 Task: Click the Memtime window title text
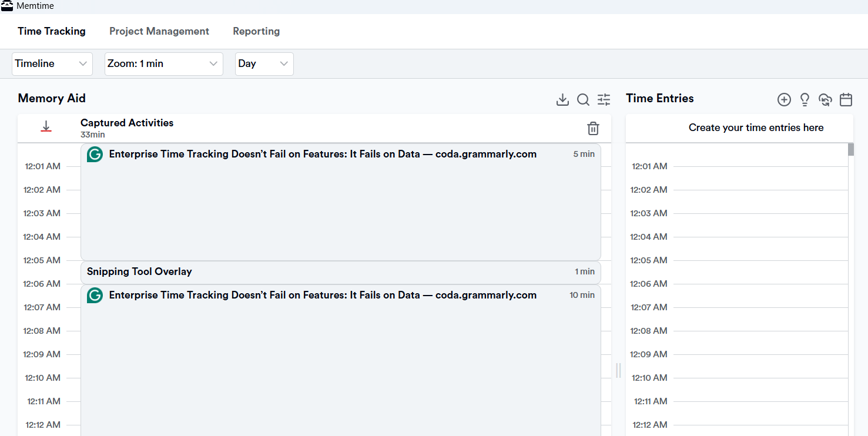coord(35,6)
